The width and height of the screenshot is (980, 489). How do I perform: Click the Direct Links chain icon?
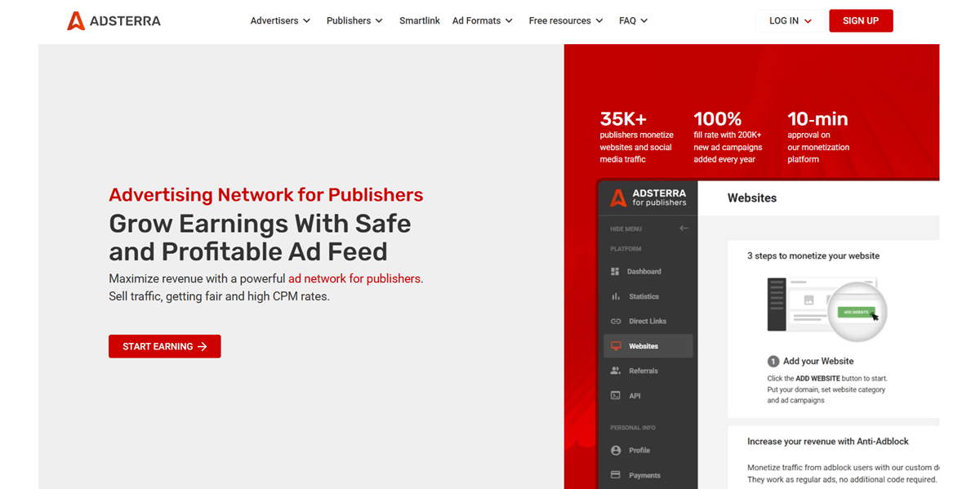(617, 321)
